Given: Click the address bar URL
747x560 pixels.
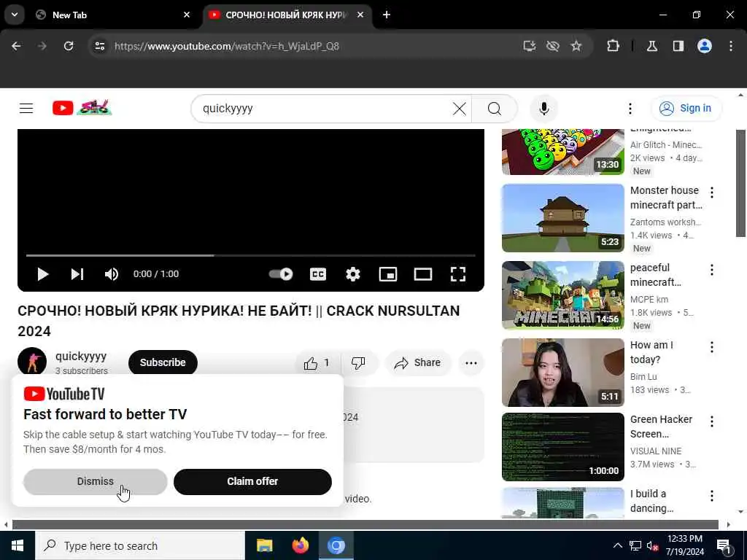Looking at the screenshot, I should tap(227, 46).
